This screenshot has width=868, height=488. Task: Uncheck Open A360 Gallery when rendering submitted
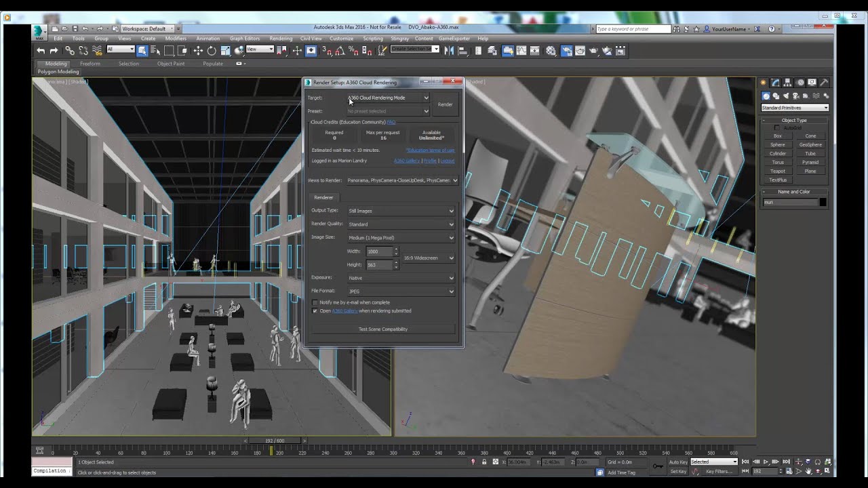click(x=315, y=310)
